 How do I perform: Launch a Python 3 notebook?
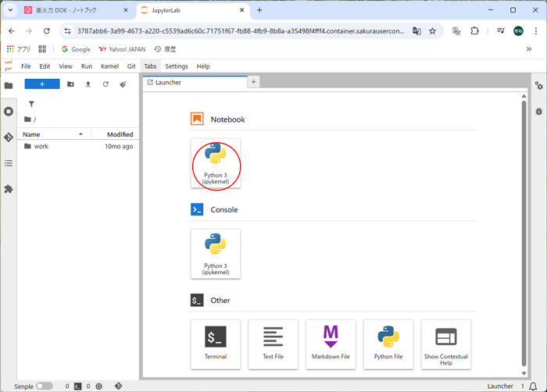tap(216, 163)
